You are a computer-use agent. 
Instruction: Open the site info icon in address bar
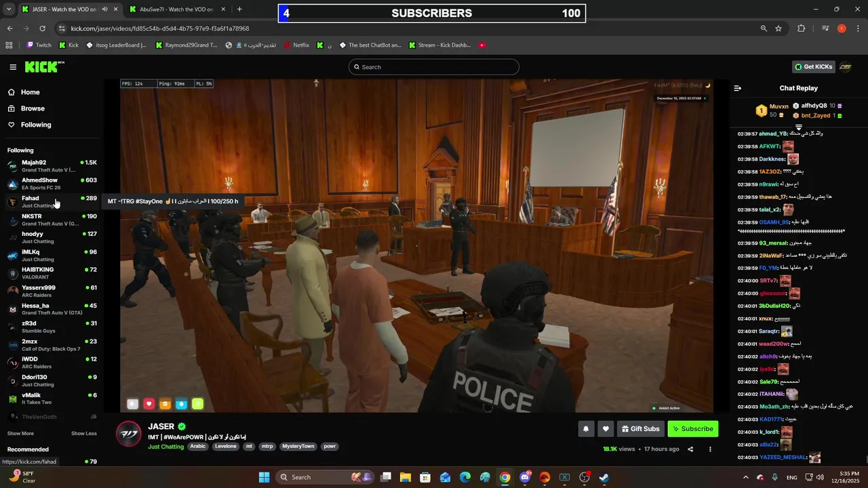[x=62, y=28]
